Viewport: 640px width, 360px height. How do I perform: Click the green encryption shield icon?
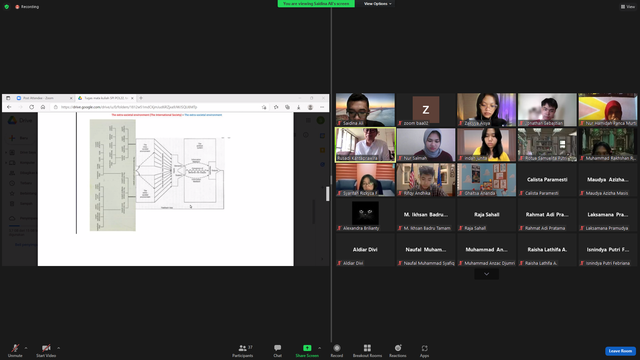click(7, 7)
